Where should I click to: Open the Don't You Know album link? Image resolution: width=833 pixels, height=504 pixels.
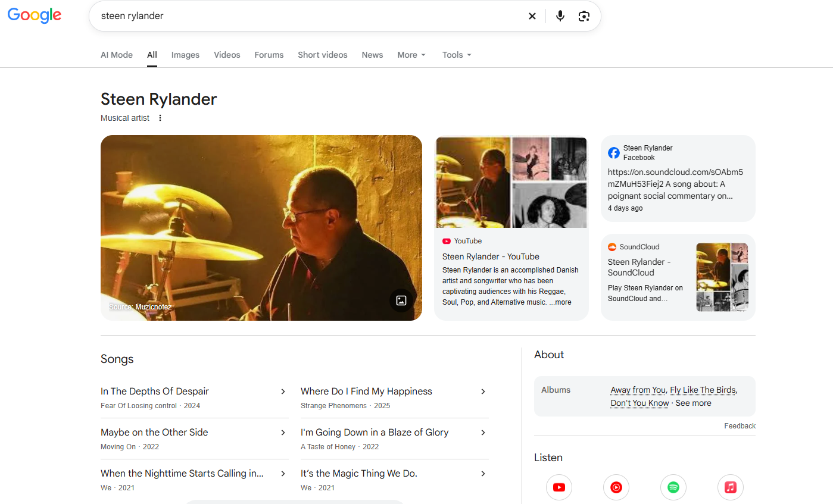pyautogui.click(x=639, y=403)
